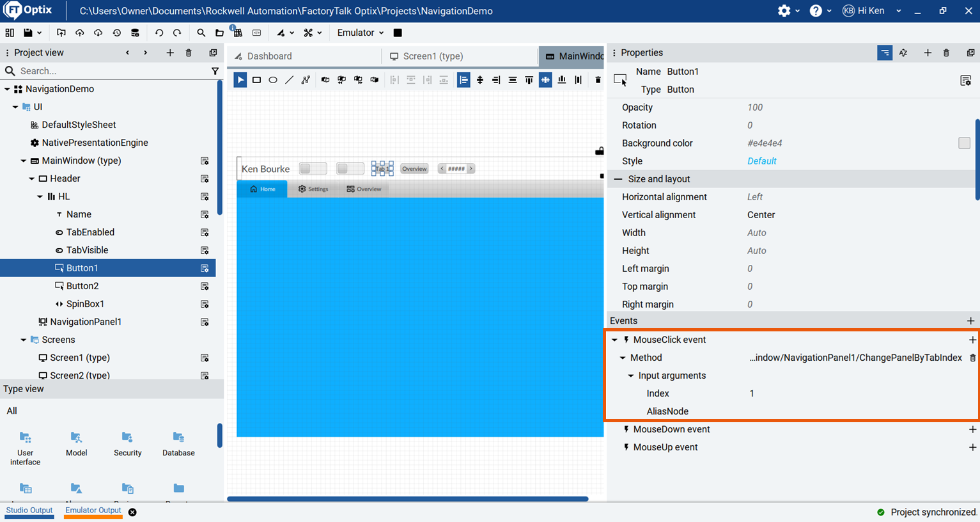Collapse the Input arguments row
This screenshot has width=980, height=522.
631,376
